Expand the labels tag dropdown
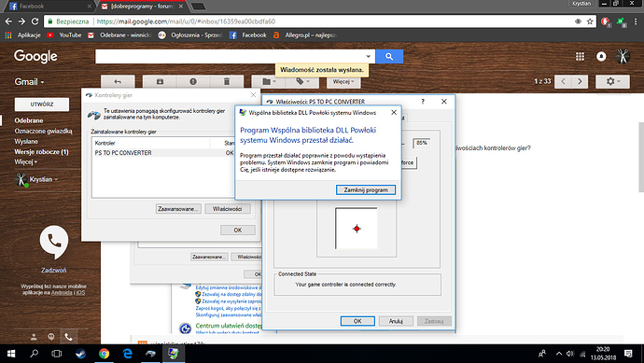 (302, 82)
